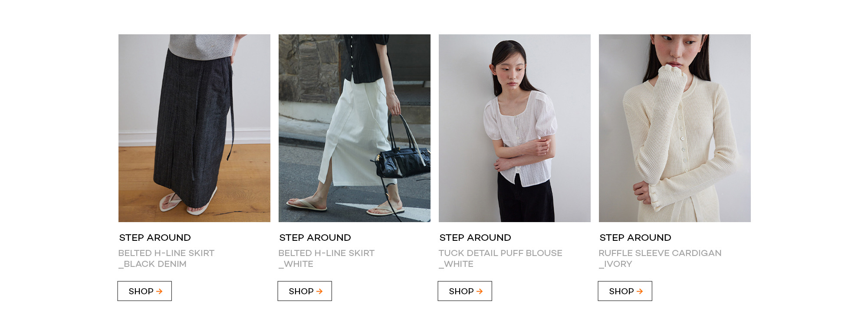Click STEP AROUND brand above cardigan title
This screenshot has width=868, height=326.
point(635,238)
